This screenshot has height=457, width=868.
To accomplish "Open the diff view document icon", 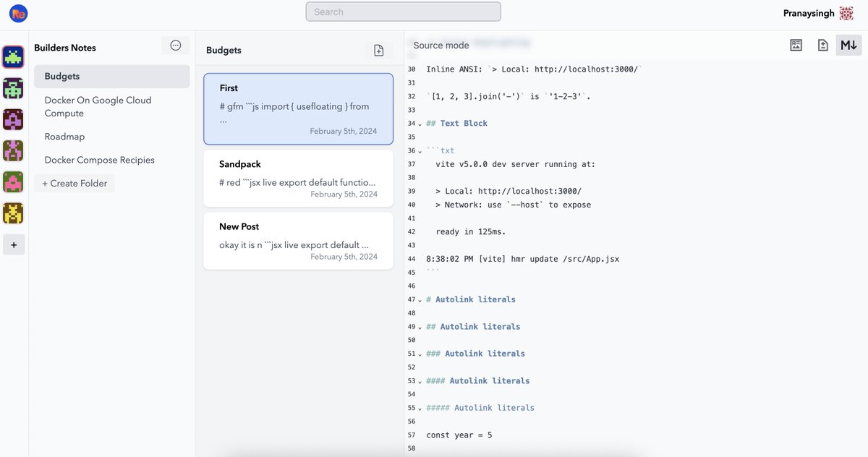I will (822, 45).
